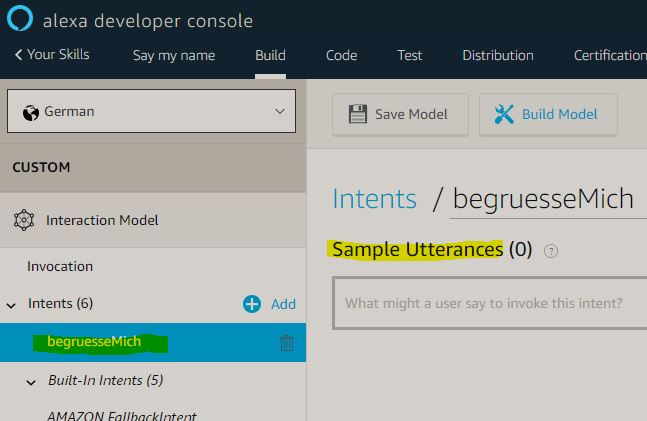647x421 pixels.
Task: Click the Interaction Model gear icon
Action: coord(24,220)
